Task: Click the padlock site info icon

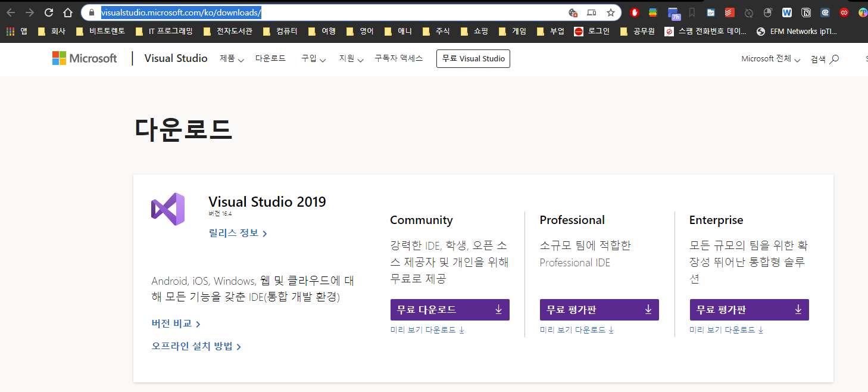Action: tap(92, 12)
